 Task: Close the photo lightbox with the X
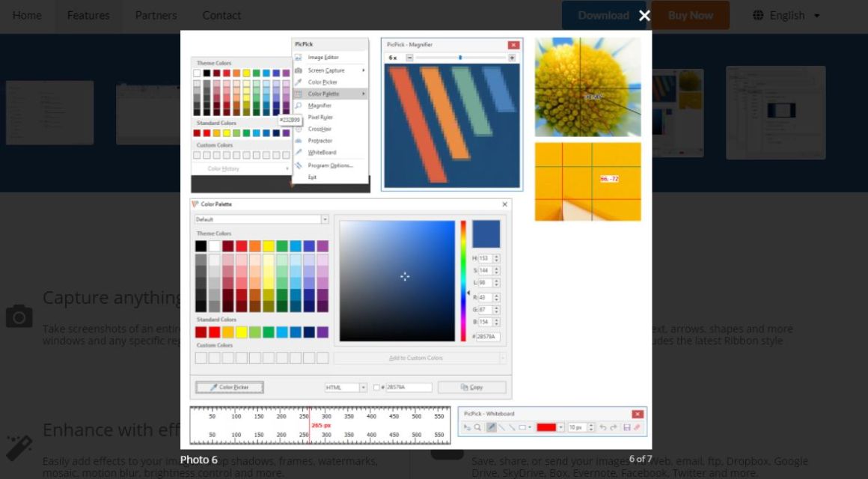(644, 16)
